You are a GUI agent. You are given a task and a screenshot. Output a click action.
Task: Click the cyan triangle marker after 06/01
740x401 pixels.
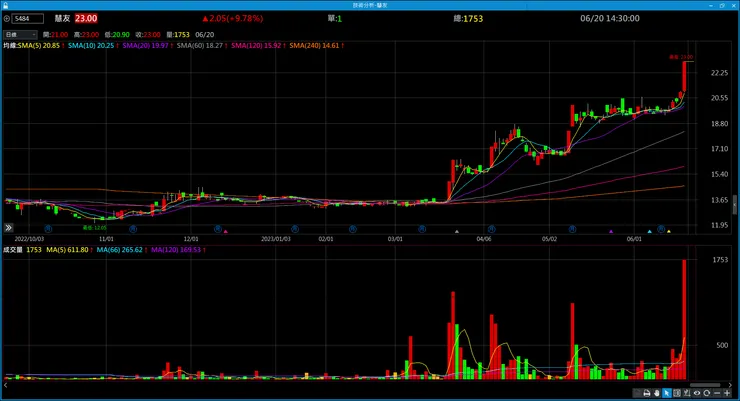(x=649, y=231)
